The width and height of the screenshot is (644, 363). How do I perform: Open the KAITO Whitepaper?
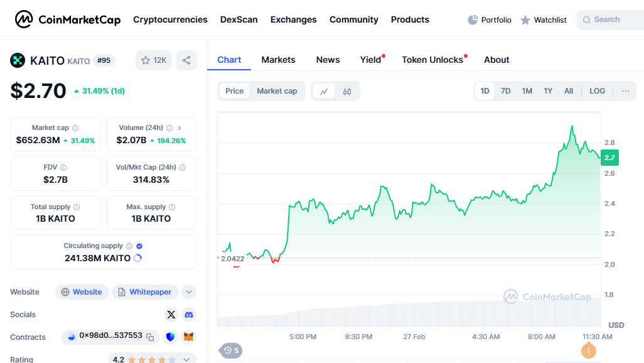[145, 291]
